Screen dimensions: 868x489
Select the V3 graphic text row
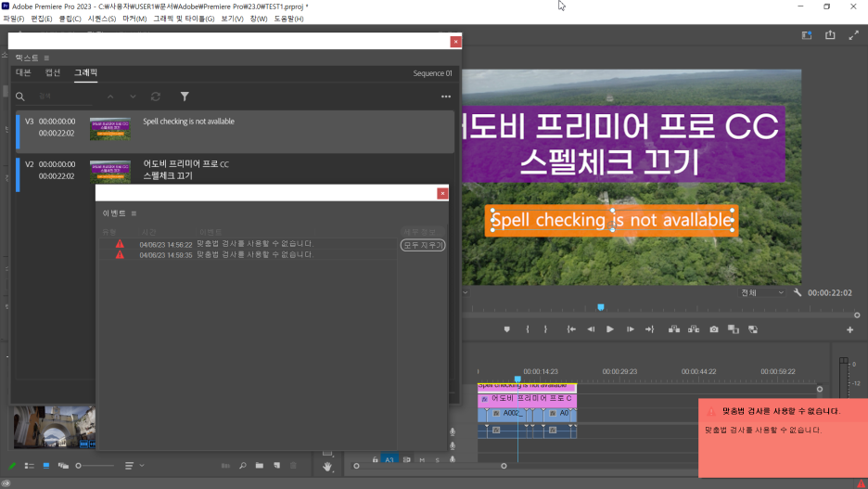[x=236, y=131]
